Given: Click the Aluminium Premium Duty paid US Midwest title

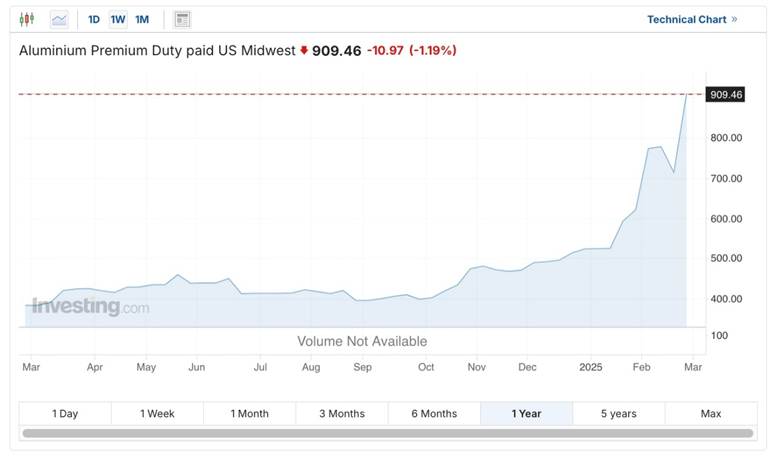Looking at the screenshot, I should 157,50.
